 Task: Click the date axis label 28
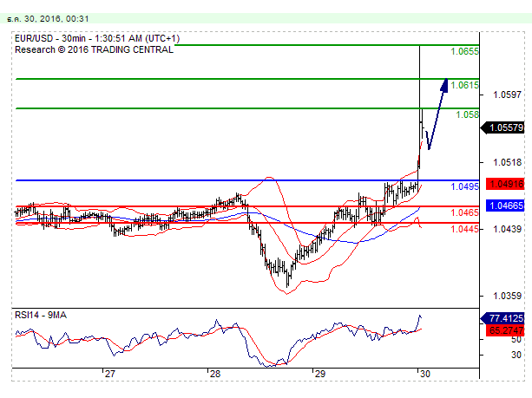pos(214,374)
